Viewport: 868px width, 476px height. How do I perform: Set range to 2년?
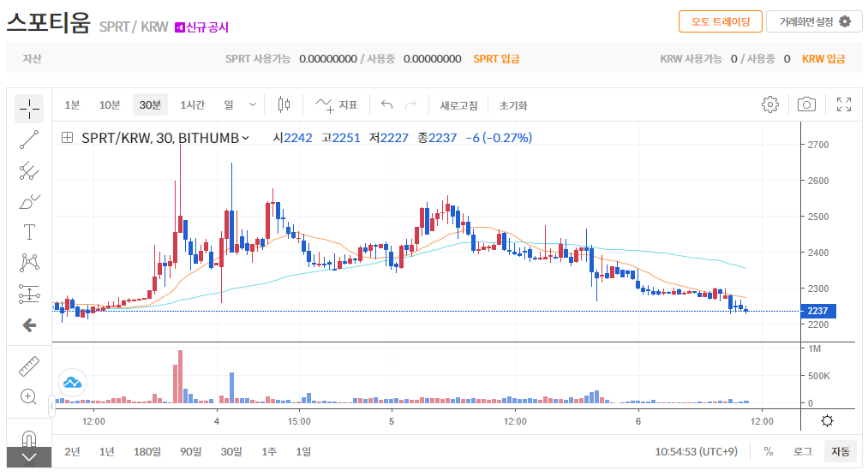pyautogui.click(x=72, y=452)
